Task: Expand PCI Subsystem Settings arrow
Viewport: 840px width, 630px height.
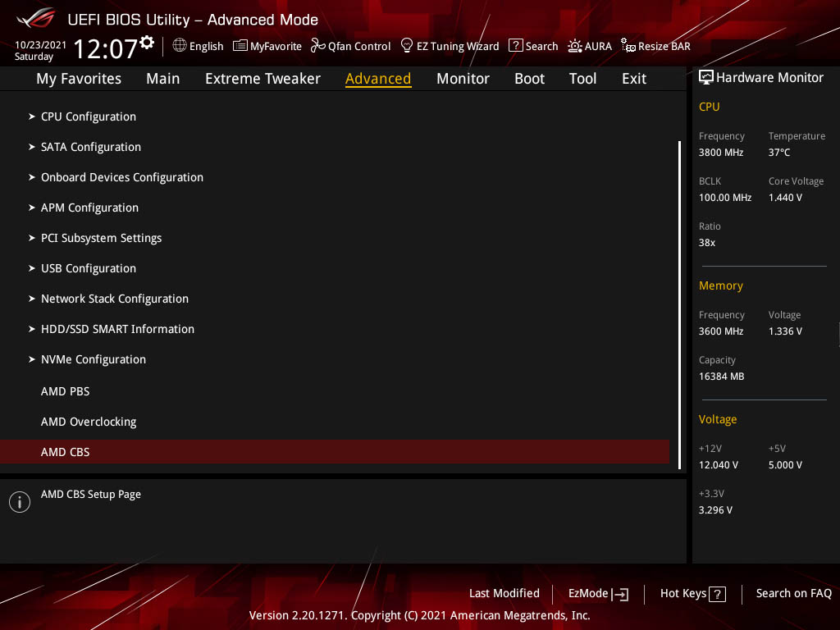Action: pyautogui.click(x=32, y=238)
